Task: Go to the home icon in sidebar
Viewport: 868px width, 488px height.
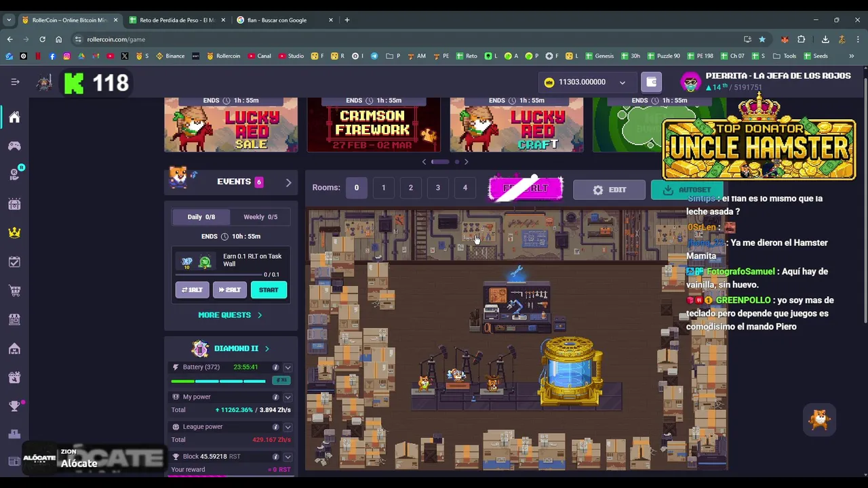Action: pyautogui.click(x=14, y=117)
